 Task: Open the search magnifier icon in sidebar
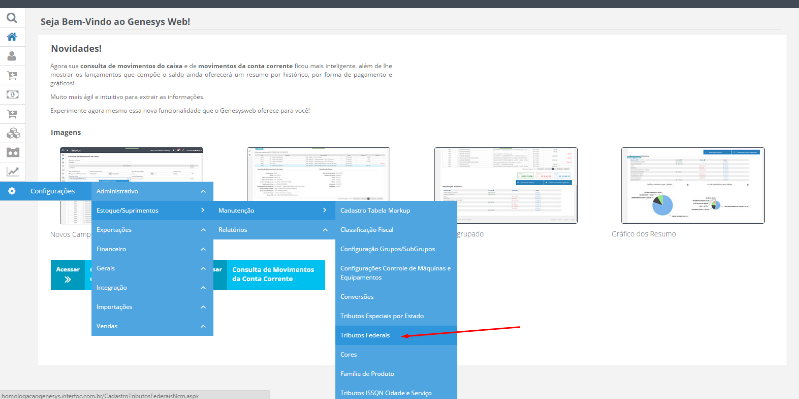[12, 18]
